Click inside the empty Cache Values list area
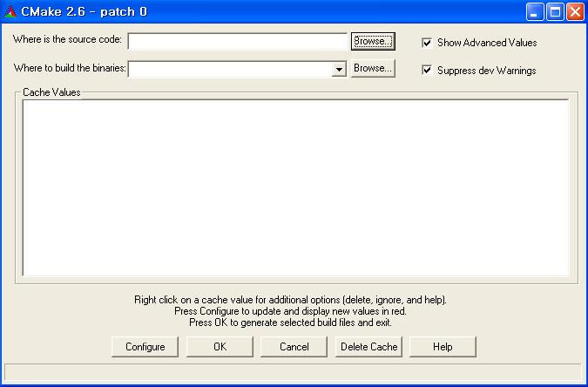Viewport: 588px width, 387px height. click(296, 187)
